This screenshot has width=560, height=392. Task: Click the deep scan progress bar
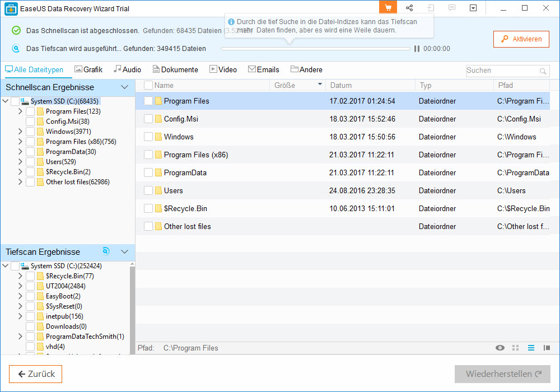316,49
